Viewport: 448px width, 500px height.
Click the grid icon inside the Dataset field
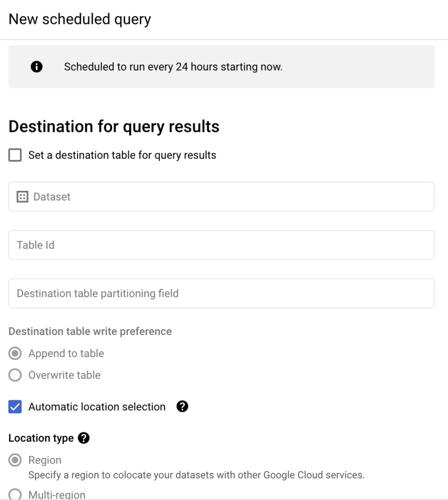pyautogui.click(x=23, y=197)
